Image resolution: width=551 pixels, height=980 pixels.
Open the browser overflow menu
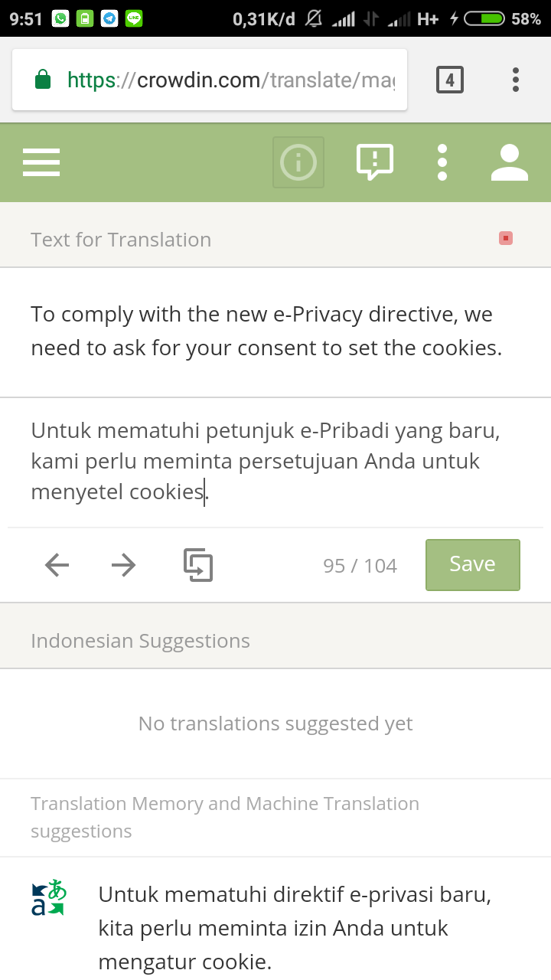click(x=516, y=80)
